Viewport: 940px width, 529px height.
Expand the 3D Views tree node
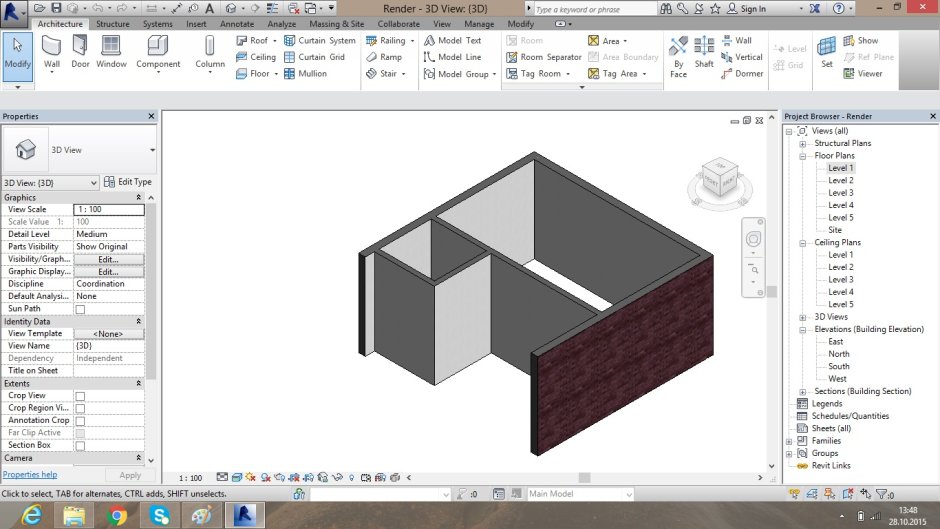click(803, 317)
